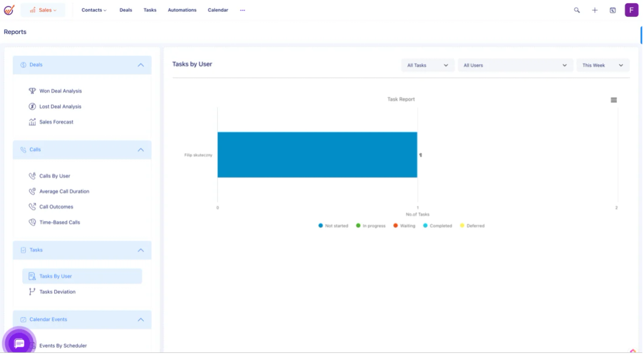Open the search magnifier icon
The height and width of the screenshot is (354, 644).
[577, 10]
